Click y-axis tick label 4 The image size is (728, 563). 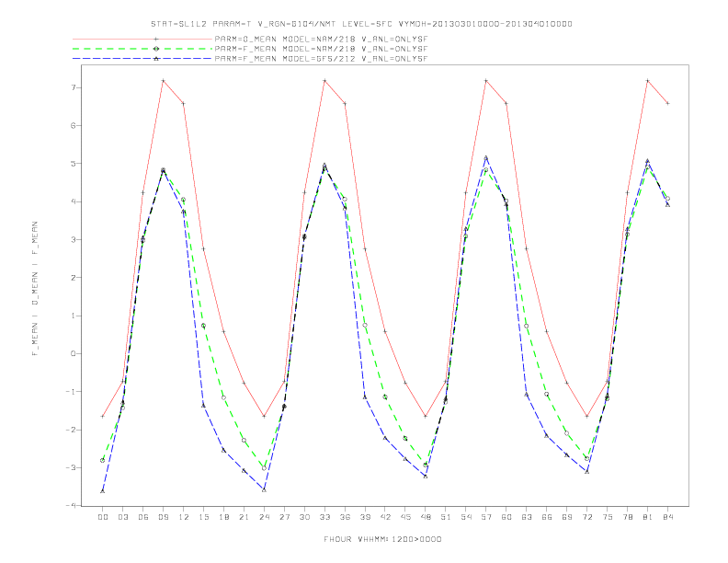pyautogui.click(x=73, y=201)
